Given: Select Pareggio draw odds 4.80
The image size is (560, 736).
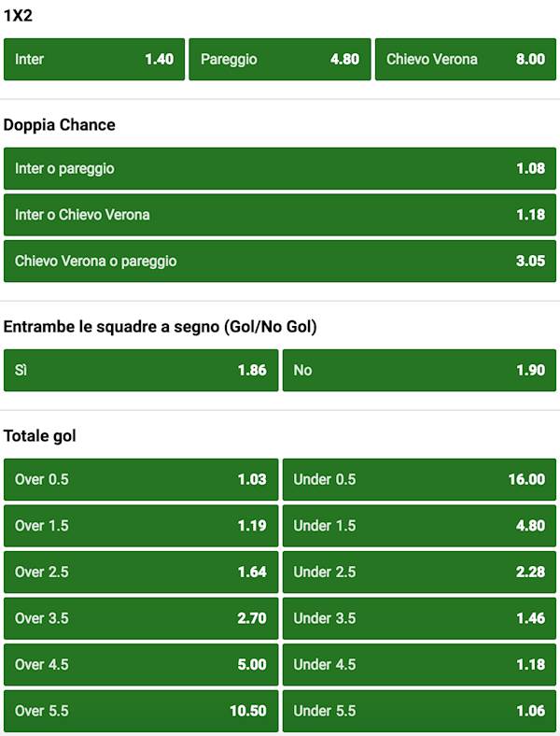Looking at the screenshot, I should (280, 60).
